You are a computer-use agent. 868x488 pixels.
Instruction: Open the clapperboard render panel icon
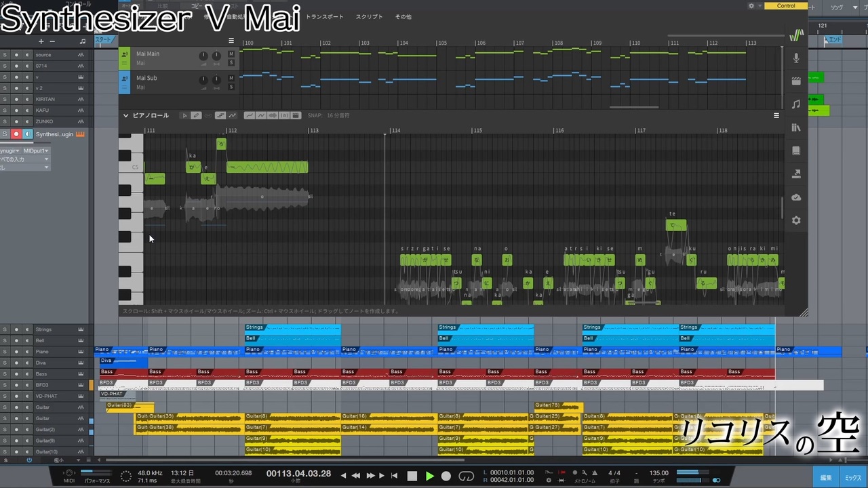tap(796, 81)
